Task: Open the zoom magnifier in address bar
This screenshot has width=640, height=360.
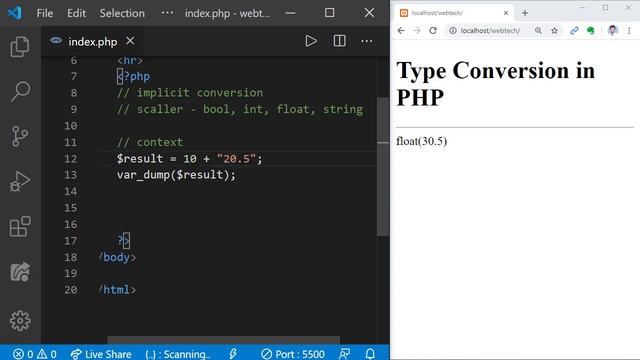Action: tap(538, 31)
